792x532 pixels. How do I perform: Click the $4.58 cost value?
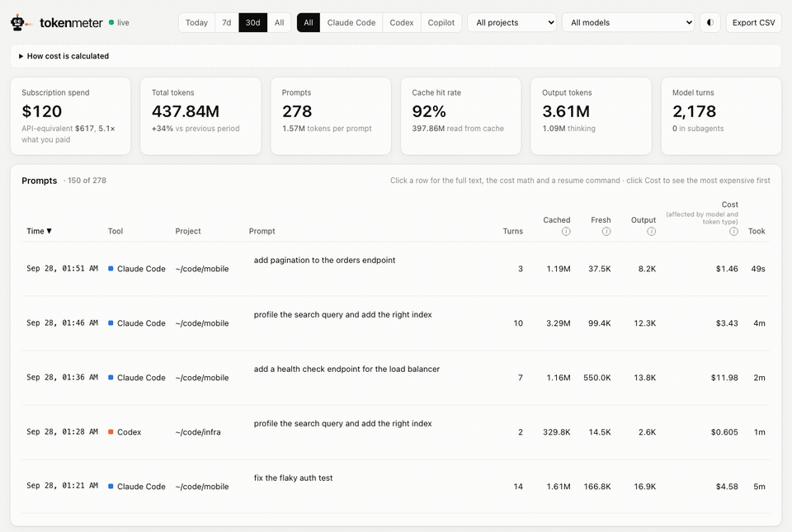click(727, 487)
